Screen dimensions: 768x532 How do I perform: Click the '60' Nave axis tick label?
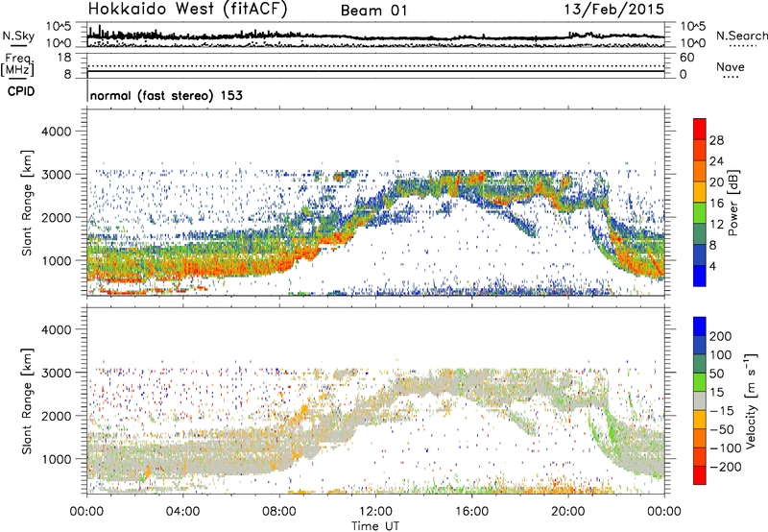point(686,58)
